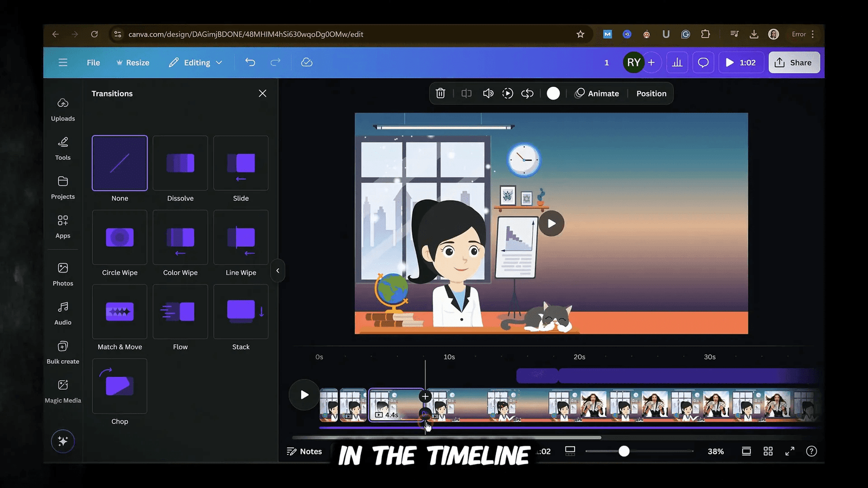Open the Uploads panel
Image resolution: width=868 pixels, height=488 pixels.
coord(62,108)
